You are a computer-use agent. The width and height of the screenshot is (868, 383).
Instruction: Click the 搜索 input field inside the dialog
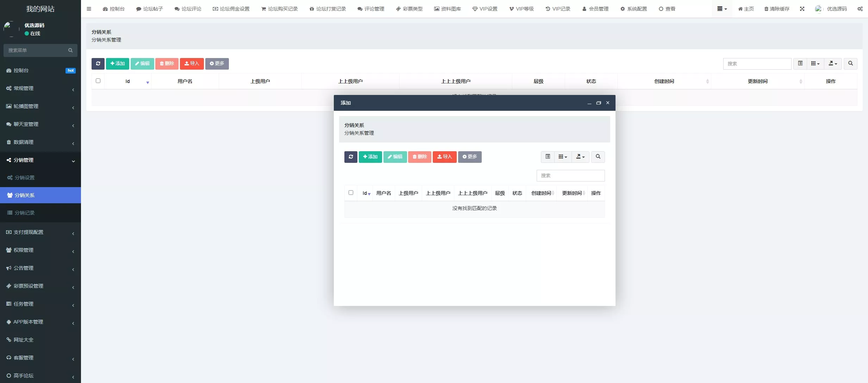(x=570, y=175)
